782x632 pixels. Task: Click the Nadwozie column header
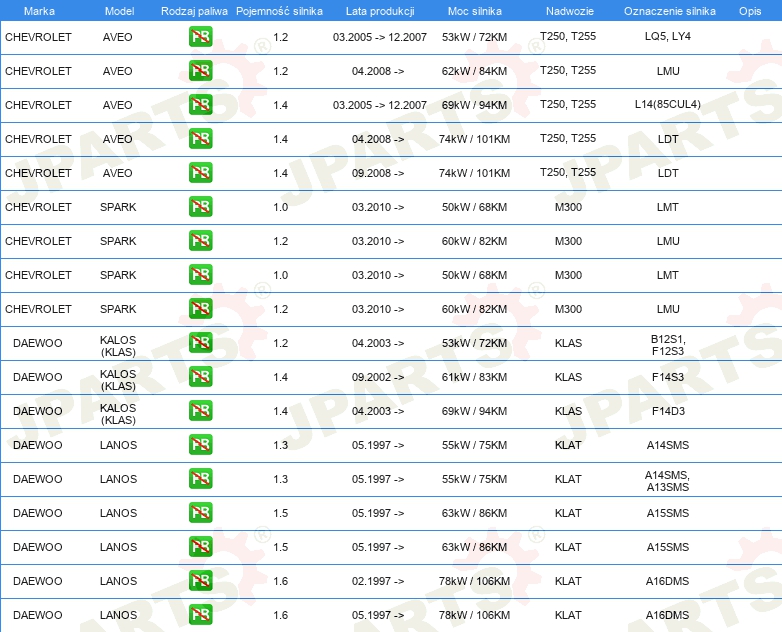570,11
